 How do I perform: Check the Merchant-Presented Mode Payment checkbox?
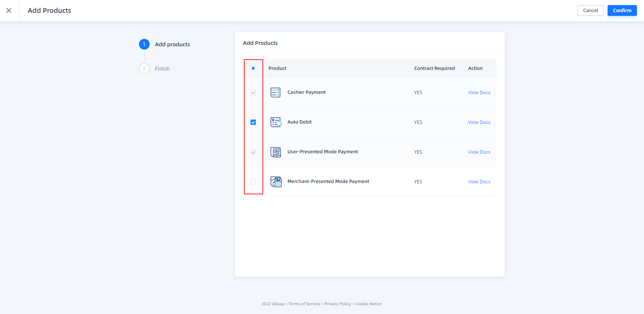click(253, 182)
